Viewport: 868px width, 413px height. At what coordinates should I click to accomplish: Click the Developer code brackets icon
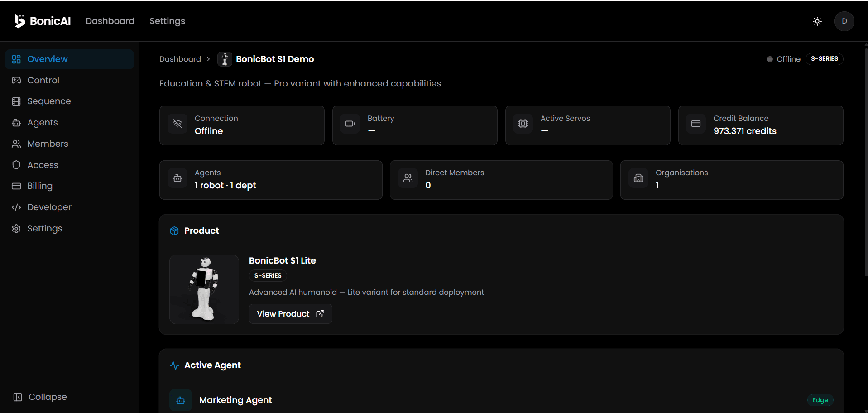[x=16, y=207]
